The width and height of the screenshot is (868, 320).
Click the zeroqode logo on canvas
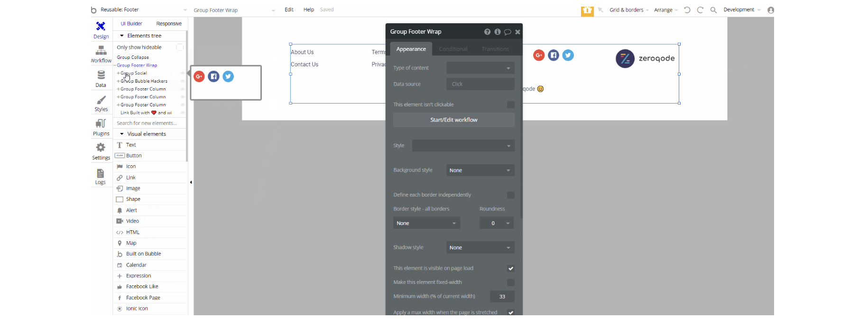pyautogui.click(x=645, y=59)
